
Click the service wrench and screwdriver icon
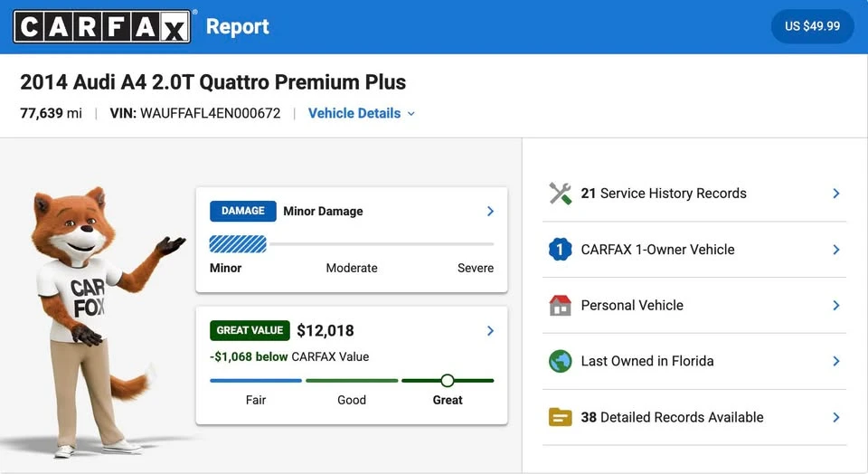coord(561,194)
